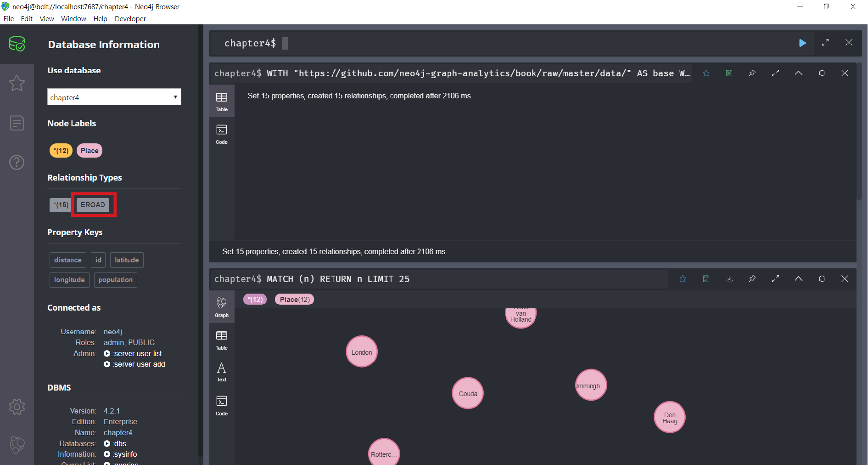Open the View menu
Image resolution: width=868 pixels, height=465 pixels.
click(47, 18)
